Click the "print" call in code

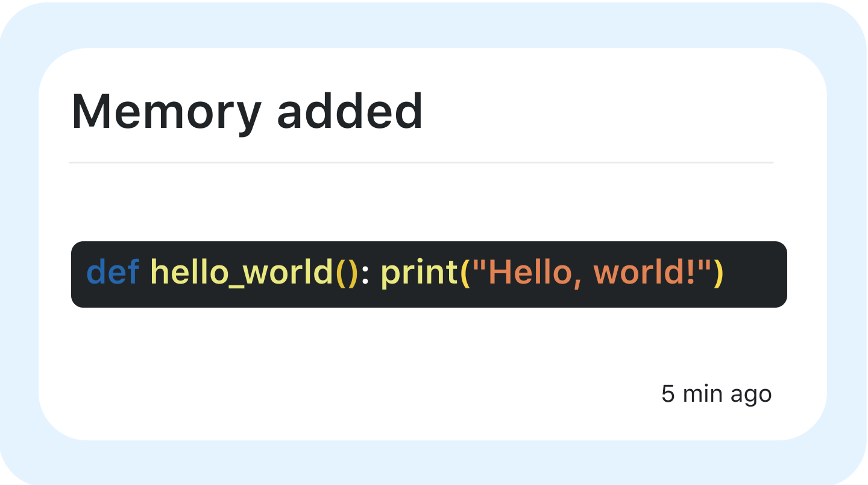pyautogui.click(x=420, y=273)
